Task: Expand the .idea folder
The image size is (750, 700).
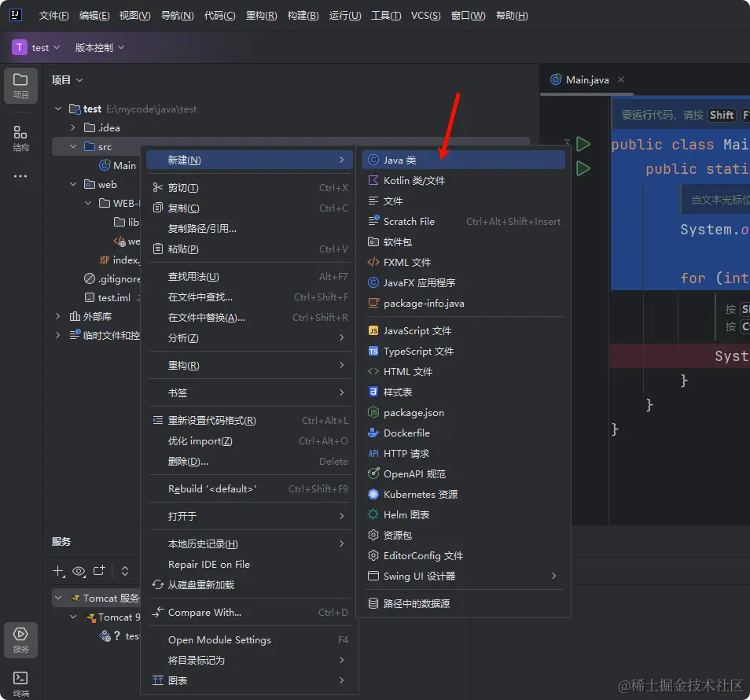Action: pos(72,127)
